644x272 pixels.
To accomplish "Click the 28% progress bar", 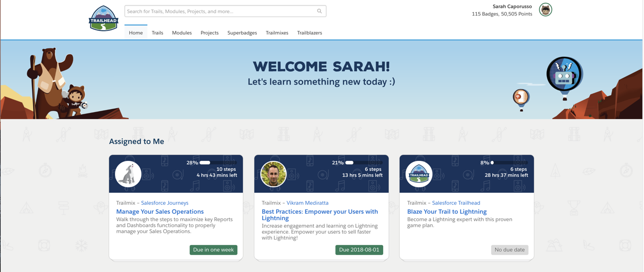I will point(218,162).
